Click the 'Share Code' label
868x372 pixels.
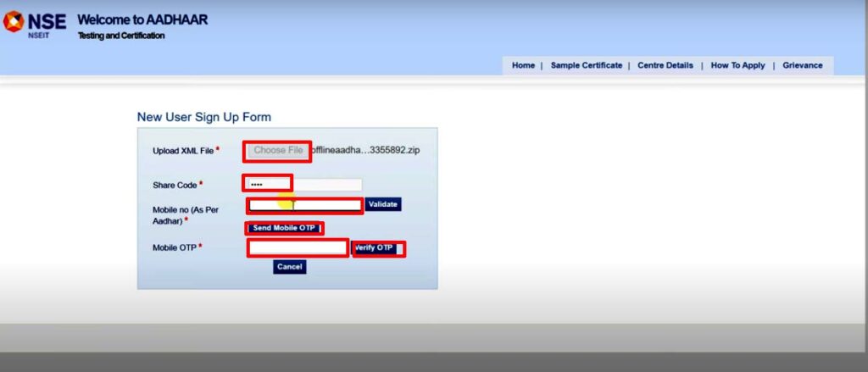tap(175, 186)
